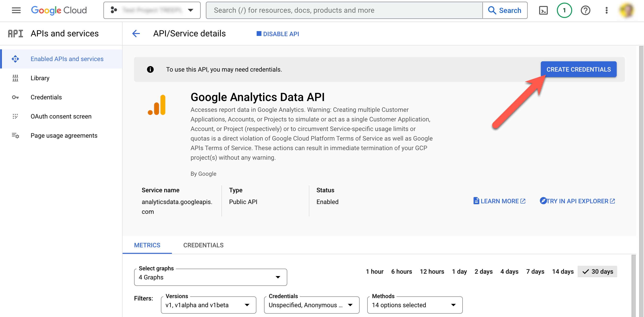The width and height of the screenshot is (644, 317).
Task: Expand the Methods filter dropdown
Action: 415,305
